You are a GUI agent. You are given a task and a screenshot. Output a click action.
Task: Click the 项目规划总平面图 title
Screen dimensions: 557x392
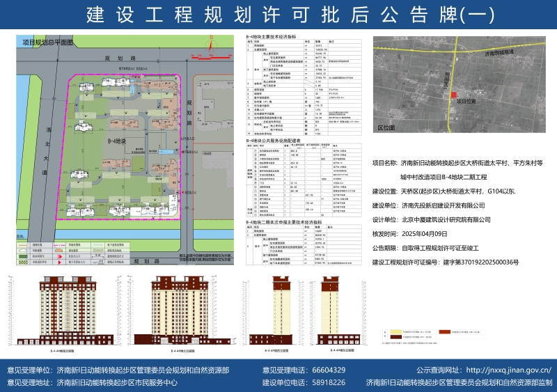point(47,42)
